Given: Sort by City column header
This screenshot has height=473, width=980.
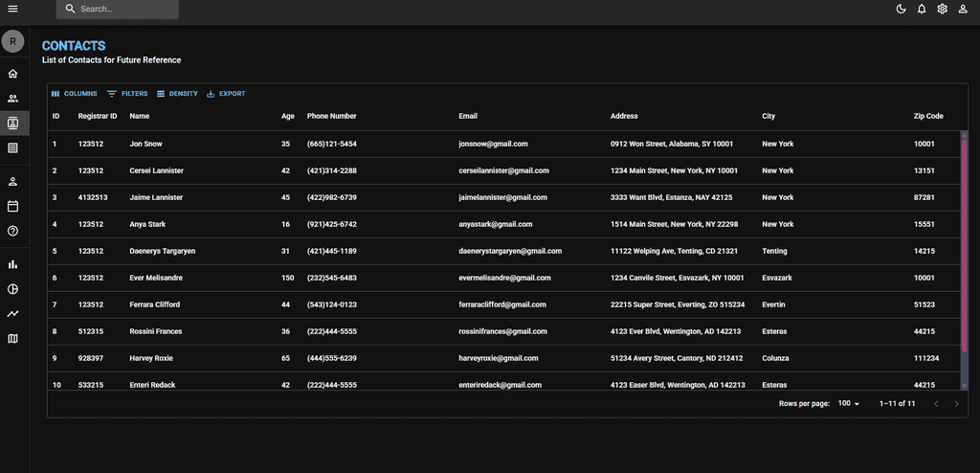Looking at the screenshot, I should click(768, 117).
